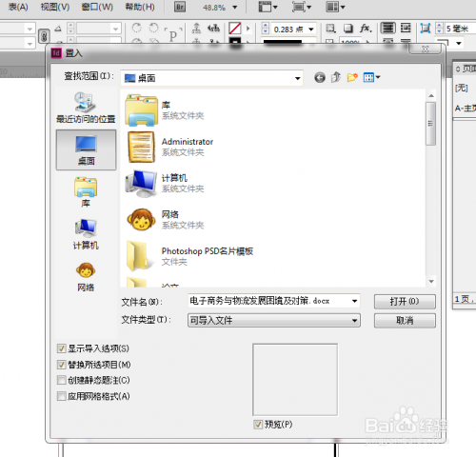Click the file list scroll up arrow
Screen dimensions: 476x457
[431, 95]
